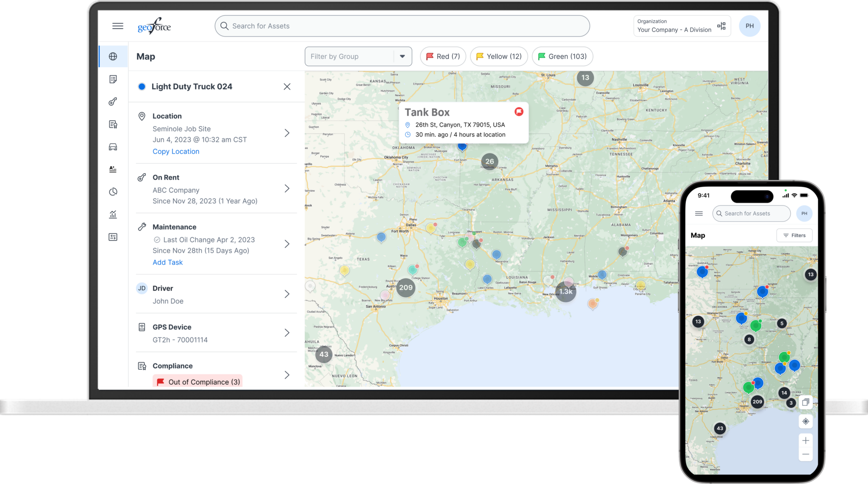Expand the Maintenance section chevron

pyautogui.click(x=287, y=244)
